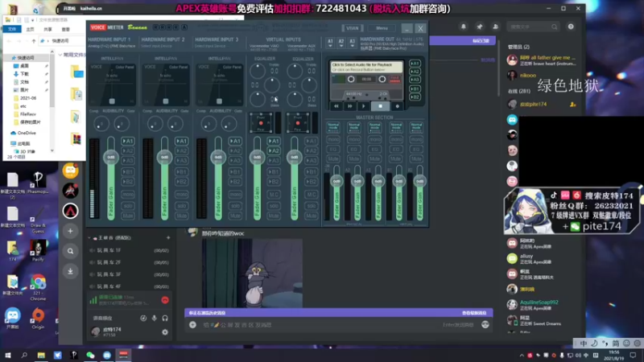Add a server with the plus icon
Image resolution: width=644 pixels, height=362 pixels.
pos(70,231)
